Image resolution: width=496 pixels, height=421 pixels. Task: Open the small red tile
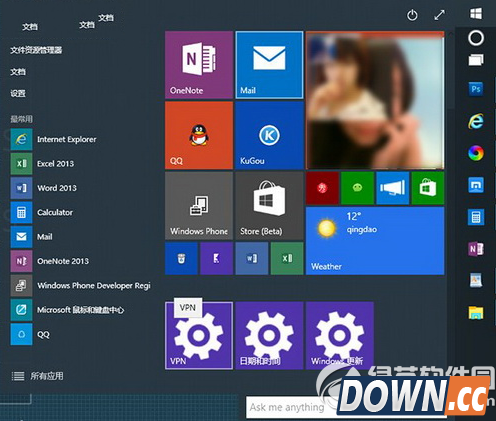[322, 188]
